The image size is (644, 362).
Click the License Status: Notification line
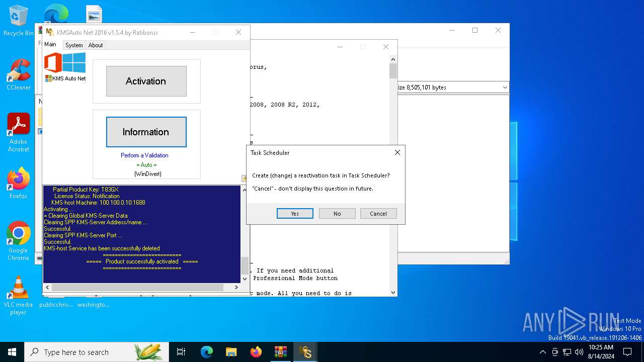coord(87,196)
